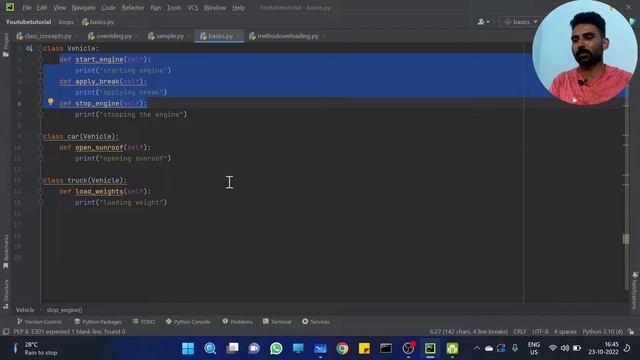This screenshot has width=640, height=360.
Task: Click volume icon in system tray
Action: coord(565,348)
